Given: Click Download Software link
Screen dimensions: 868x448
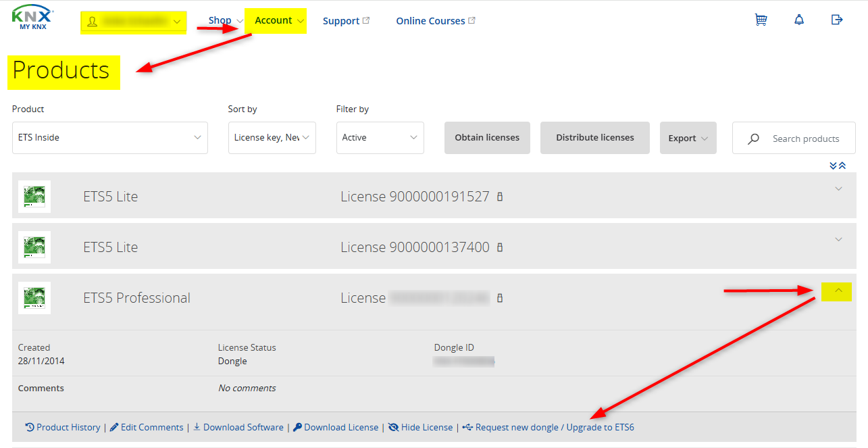Looking at the screenshot, I should tap(238, 427).
